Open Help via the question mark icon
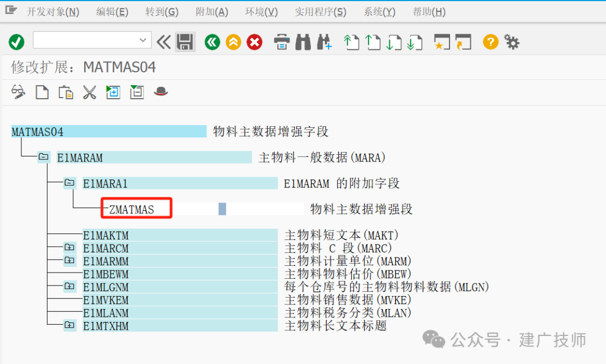 (x=490, y=42)
